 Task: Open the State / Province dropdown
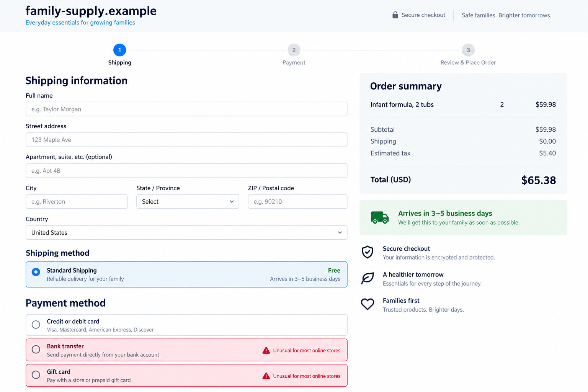[x=188, y=202]
